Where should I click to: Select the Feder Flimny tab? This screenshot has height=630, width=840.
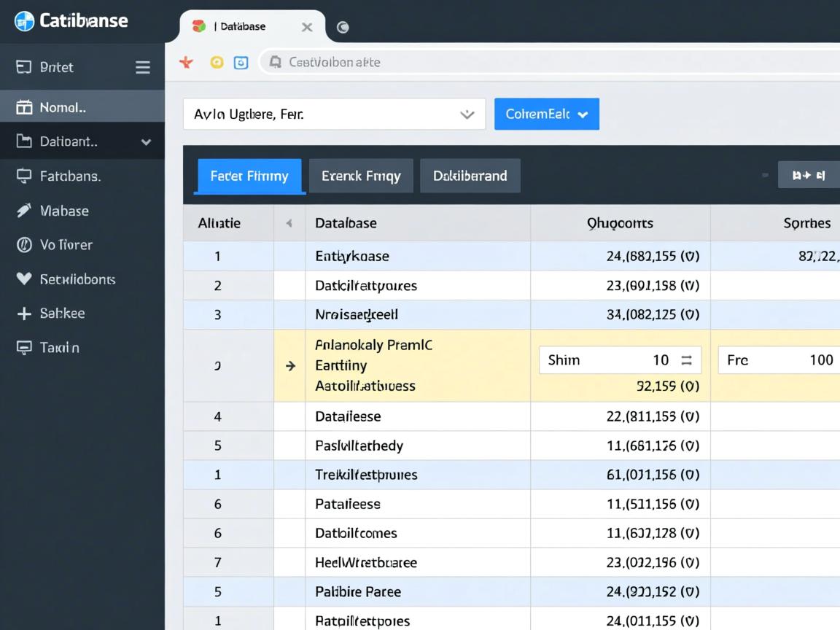(249, 176)
